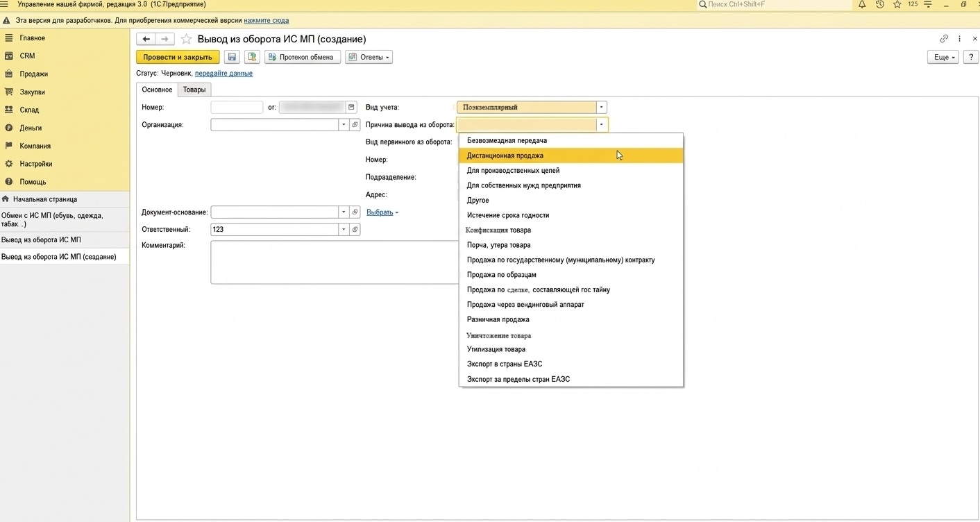Open the Ответы dropdown button

click(369, 57)
